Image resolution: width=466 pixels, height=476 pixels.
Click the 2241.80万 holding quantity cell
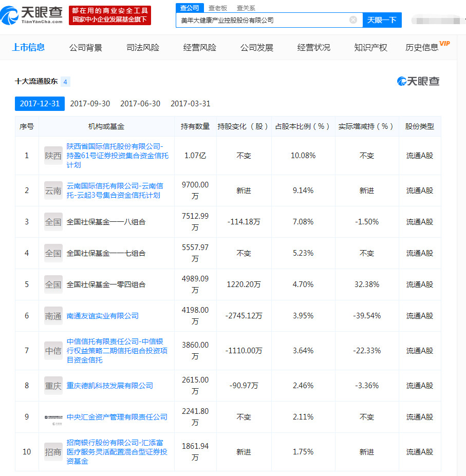pyautogui.click(x=195, y=417)
